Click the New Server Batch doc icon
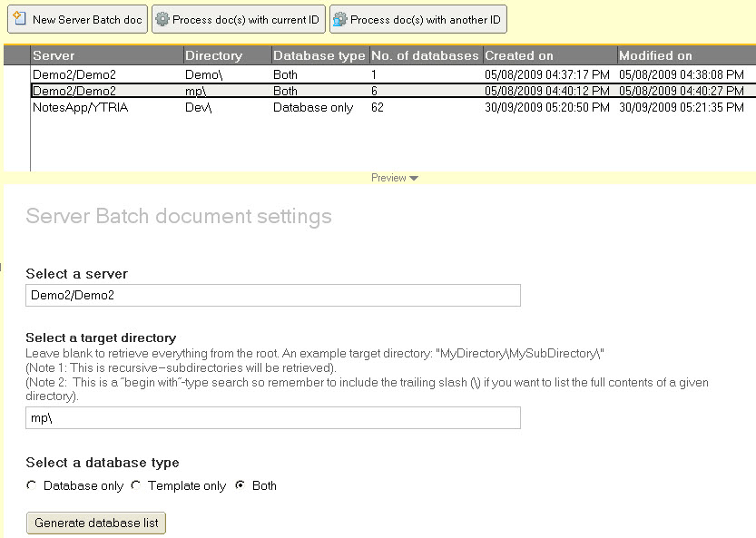756x538 pixels. pos(19,19)
